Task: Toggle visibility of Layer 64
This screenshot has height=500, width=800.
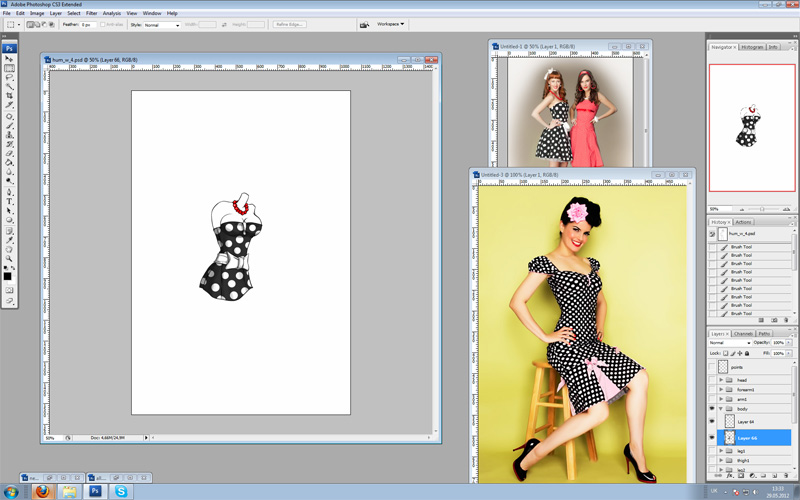Action: (713, 422)
